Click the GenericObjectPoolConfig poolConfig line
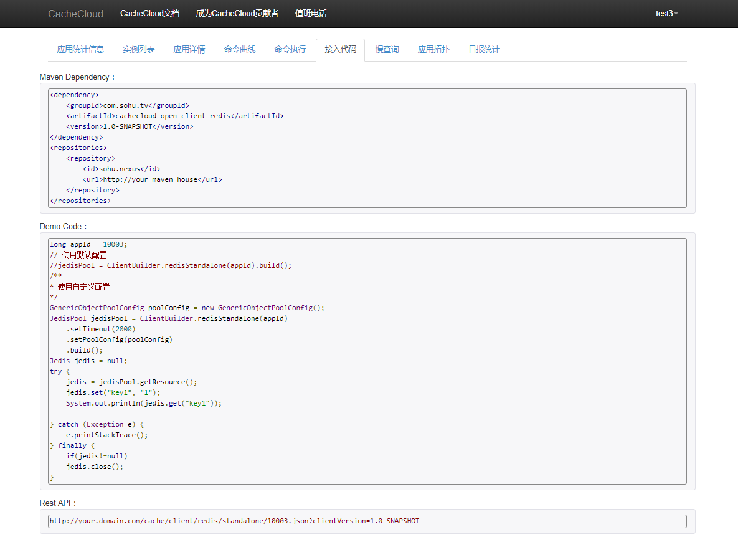Viewport: 738px width, 560px height. pyautogui.click(x=187, y=308)
